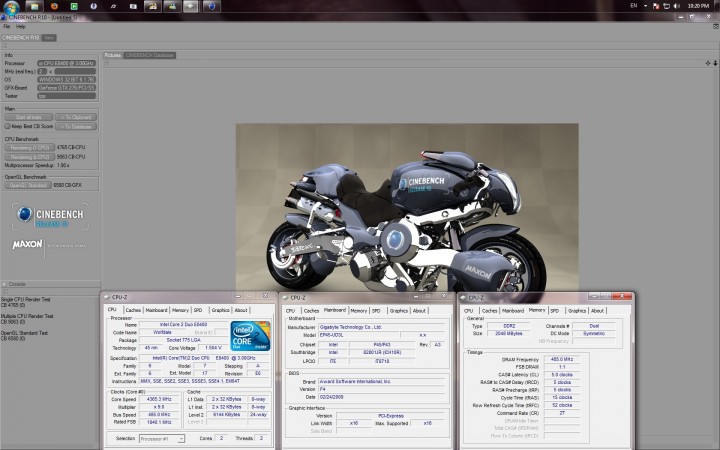This screenshot has height=450, width=720.
Task: Open the Help menu in CINEBENCH
Action: [x=21, y=27]
